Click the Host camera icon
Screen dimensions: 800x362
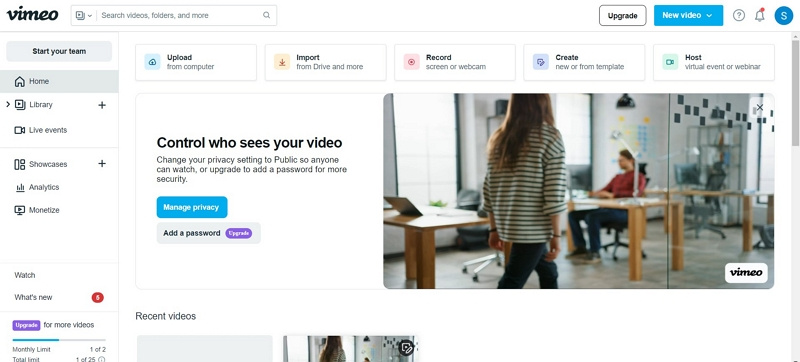[670, 62]
